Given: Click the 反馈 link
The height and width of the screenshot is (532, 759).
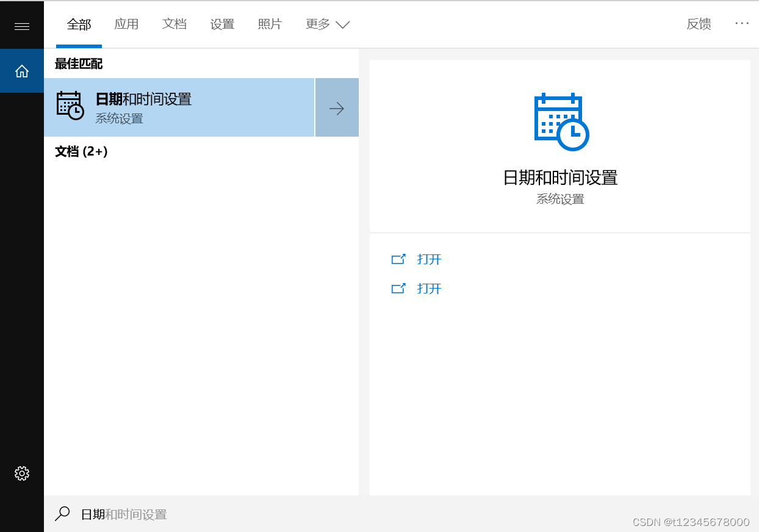Looking at the screenshot, I should pos(699,23).
